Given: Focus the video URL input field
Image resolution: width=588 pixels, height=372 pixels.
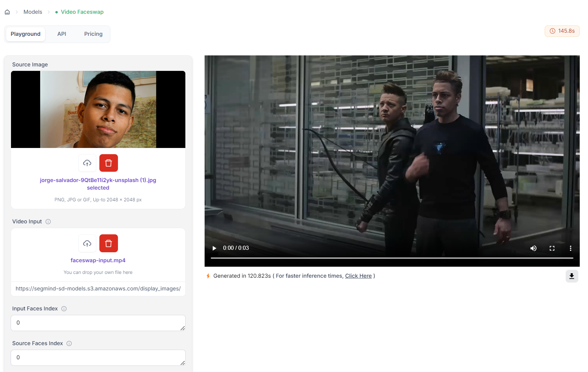Looking at the screenshot, I should (98, 289).
